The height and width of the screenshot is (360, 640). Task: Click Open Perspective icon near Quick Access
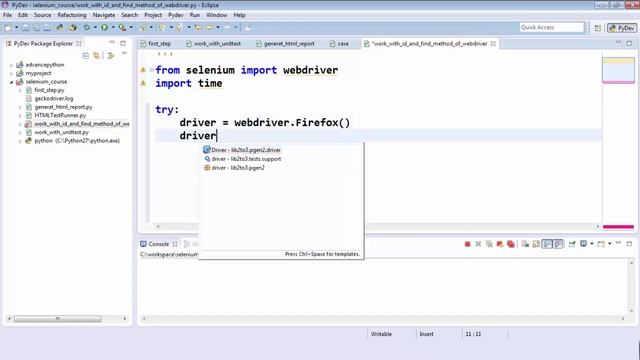(598, 28)
